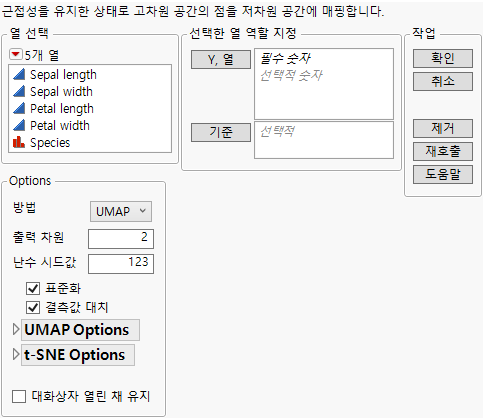
Task: Select the Sepal width column name
Action: pos(61,92)
